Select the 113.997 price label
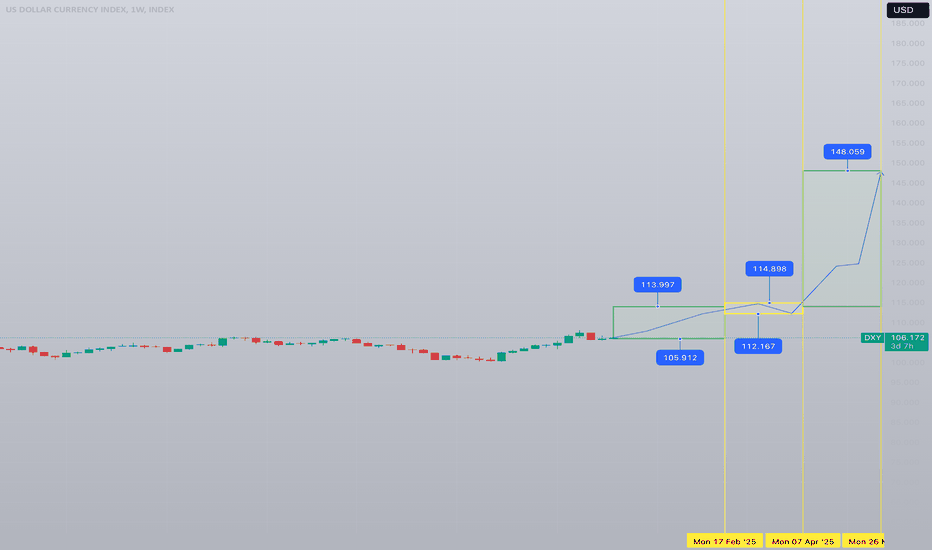932x550 pixels. coord(657,285)
